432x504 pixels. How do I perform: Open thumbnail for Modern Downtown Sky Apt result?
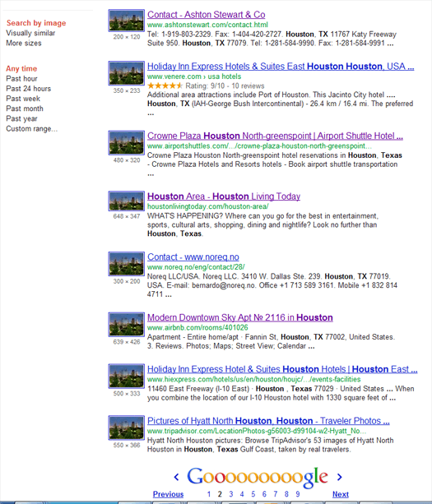point(127,325)
